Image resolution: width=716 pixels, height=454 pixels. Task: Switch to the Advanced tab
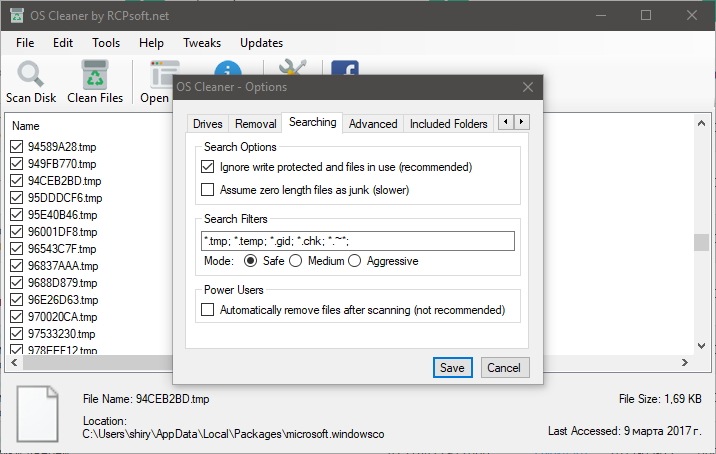click(373, 124)
